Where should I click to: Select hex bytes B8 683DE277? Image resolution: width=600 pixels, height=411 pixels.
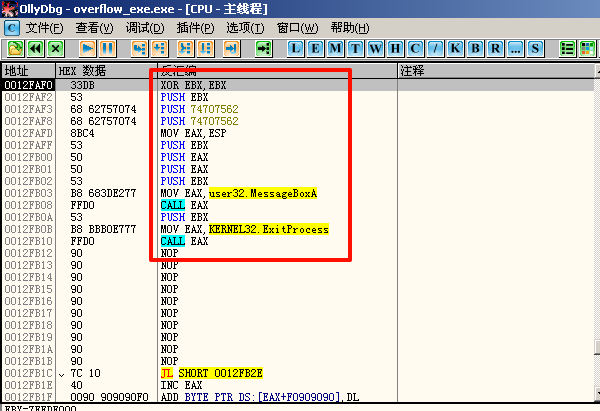point(103,193)
